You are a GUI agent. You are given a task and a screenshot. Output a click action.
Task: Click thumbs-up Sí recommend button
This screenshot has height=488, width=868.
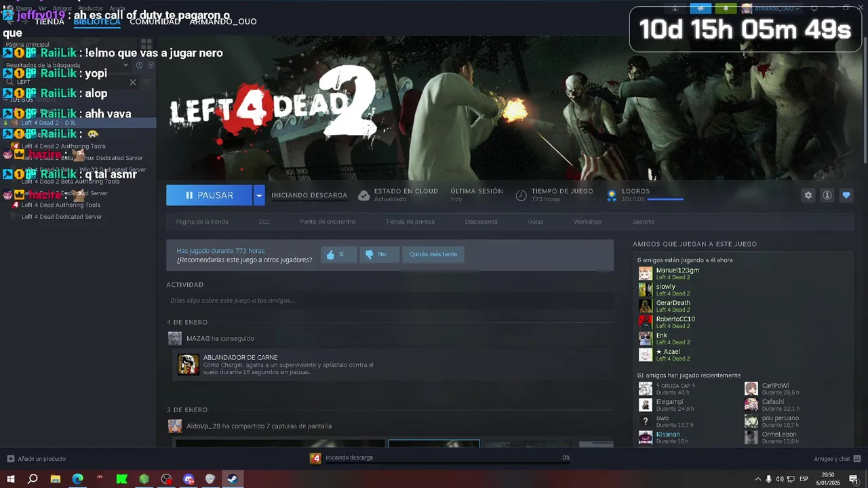coord(338,254)
